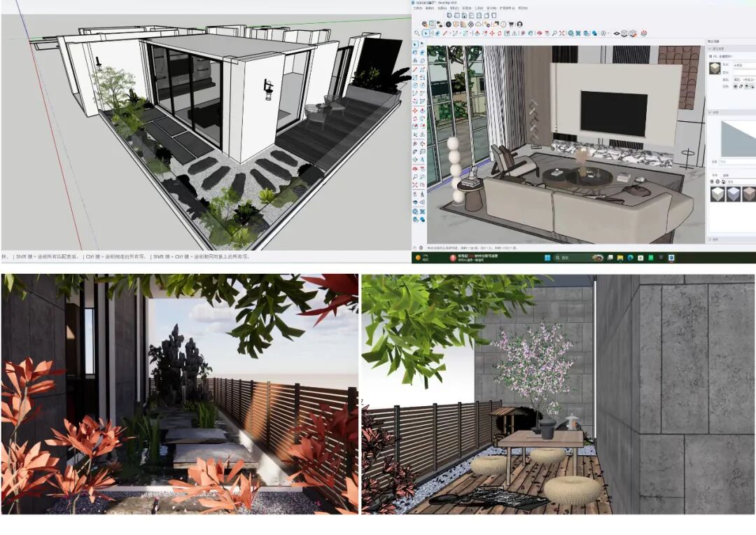Image resolution: width=756 pixels, height=535 pixels.
Task: Switch to the Top view icon
Action: pyautogui.click(x=456, y=15)
